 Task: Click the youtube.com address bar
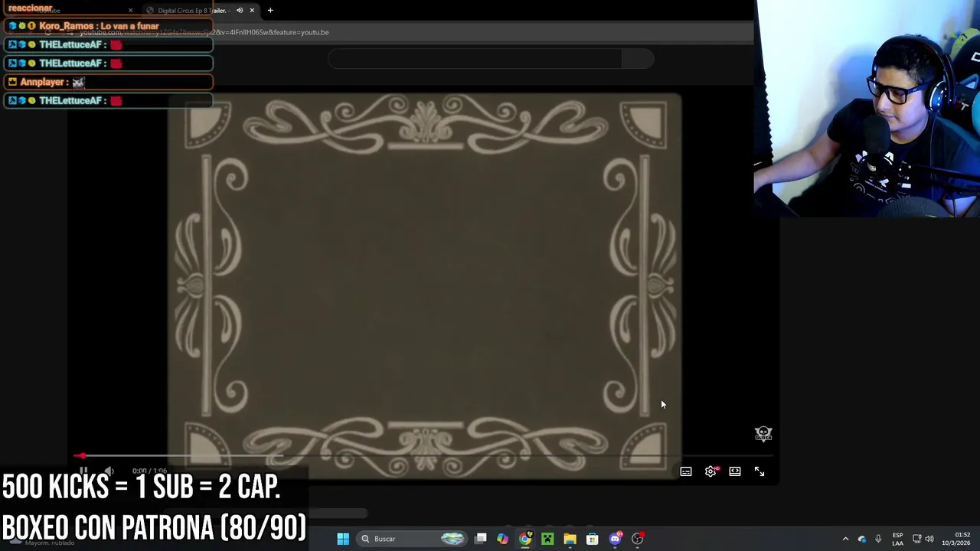pos(406,32)
